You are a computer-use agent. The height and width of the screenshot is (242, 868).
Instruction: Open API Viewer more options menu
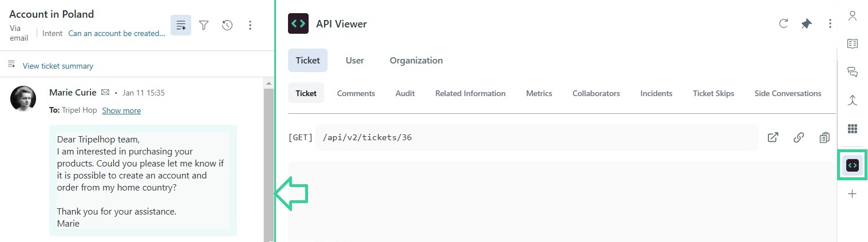tap(830, 24)
